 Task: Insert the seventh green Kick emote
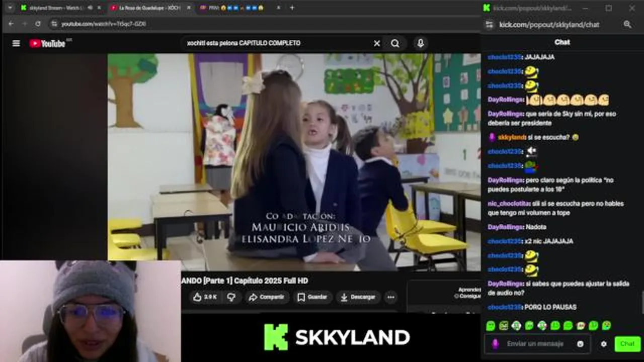pos(568,326)
